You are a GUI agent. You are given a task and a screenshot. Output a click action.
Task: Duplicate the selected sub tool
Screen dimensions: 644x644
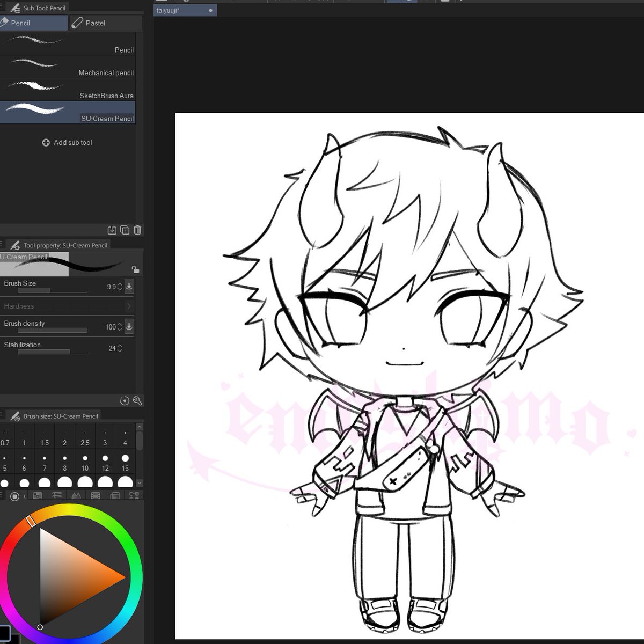pos(125,230)
